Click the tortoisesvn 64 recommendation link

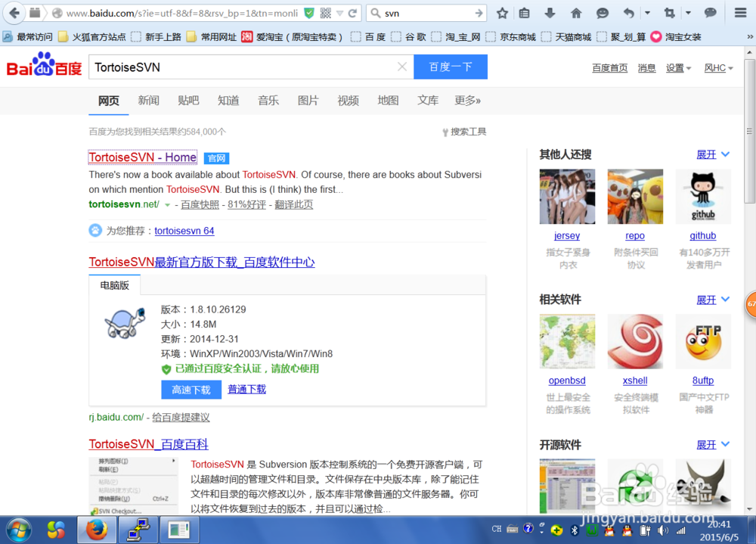184,231
